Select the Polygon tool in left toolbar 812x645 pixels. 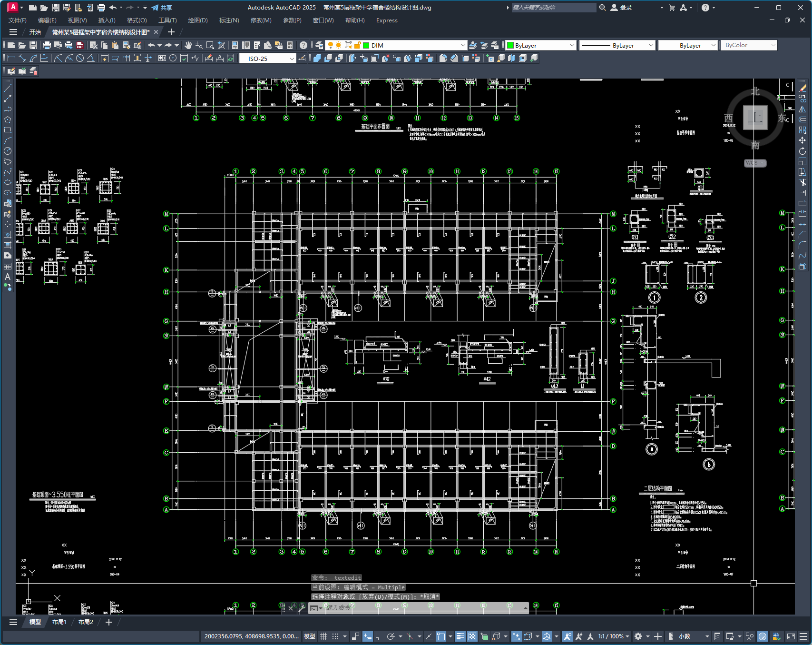(8, 119)
